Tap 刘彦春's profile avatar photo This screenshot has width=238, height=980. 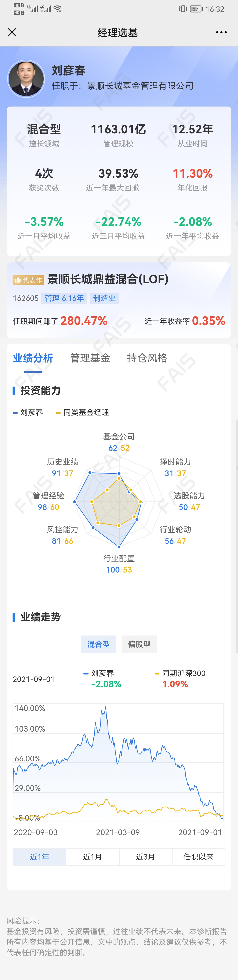pyautogui.click(x=26, y=79)
